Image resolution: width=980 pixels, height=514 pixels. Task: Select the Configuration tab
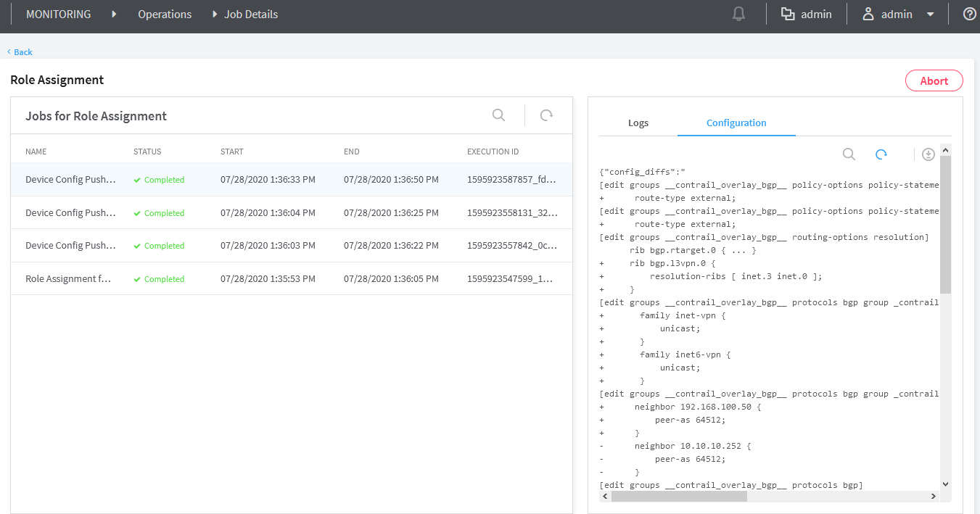[x=736, y=123]
